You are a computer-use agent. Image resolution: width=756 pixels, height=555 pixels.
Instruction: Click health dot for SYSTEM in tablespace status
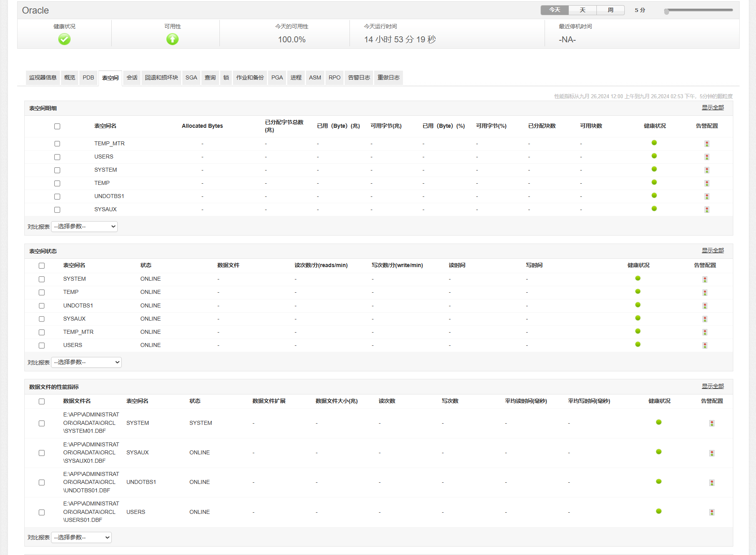[x=638, y=278]
